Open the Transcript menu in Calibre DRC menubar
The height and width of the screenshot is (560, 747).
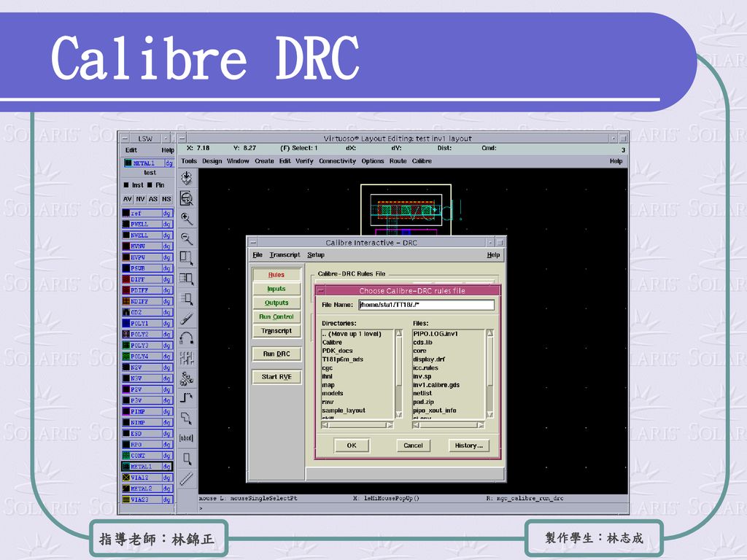[x=285, y=254]
